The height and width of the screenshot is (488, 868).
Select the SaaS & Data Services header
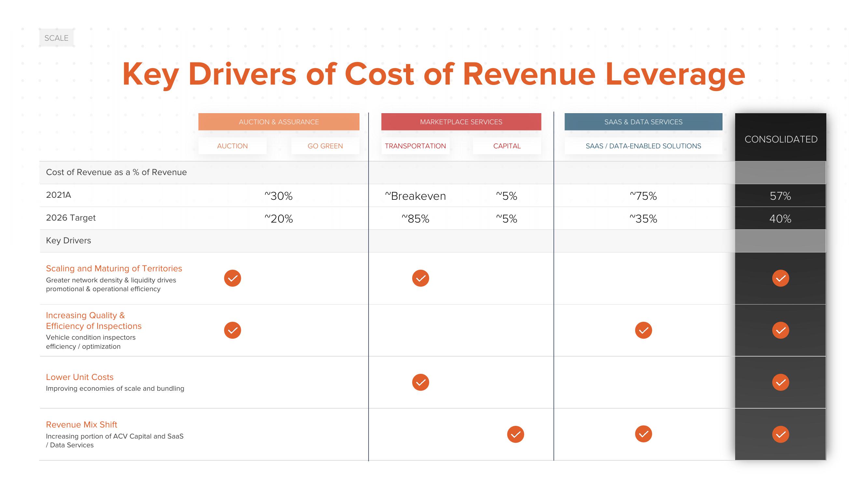point(643,122)
